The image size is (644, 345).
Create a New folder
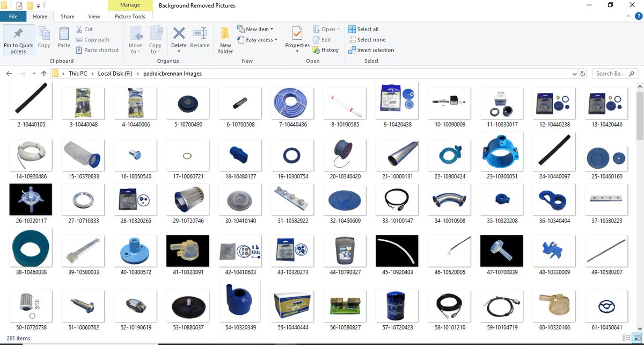225,40
